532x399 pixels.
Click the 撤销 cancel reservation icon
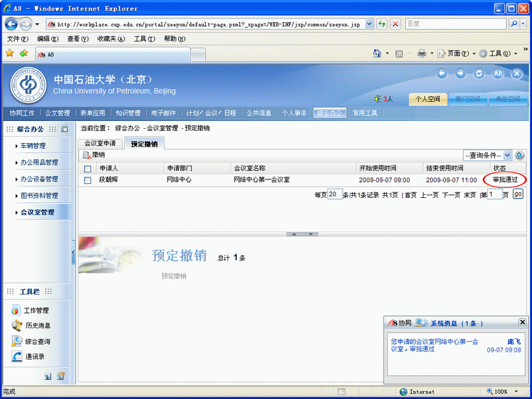(x=87, y=155)
